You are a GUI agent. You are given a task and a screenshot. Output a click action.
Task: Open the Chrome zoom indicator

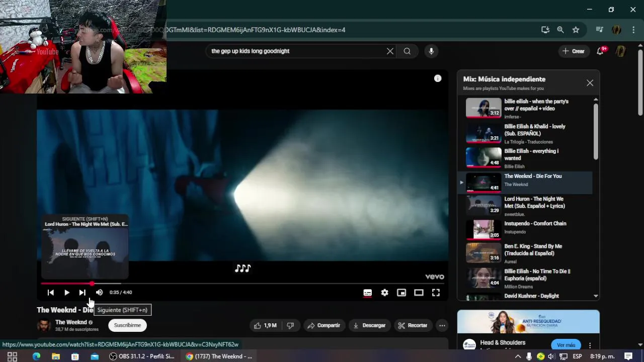(560, 30)
